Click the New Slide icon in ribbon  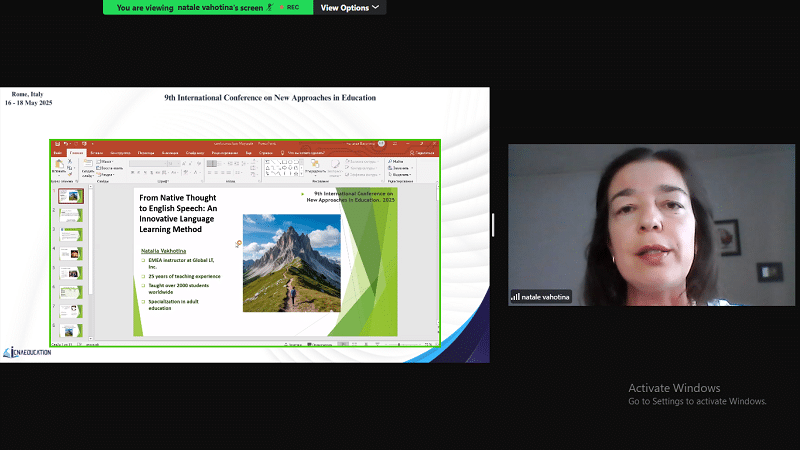[87, 166]
